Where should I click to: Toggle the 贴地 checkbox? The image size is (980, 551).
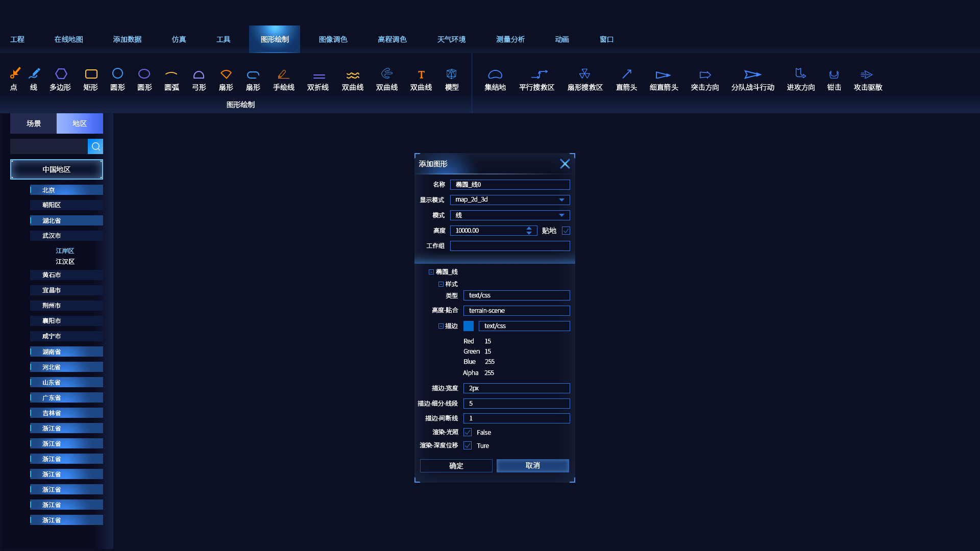point(566,231)
